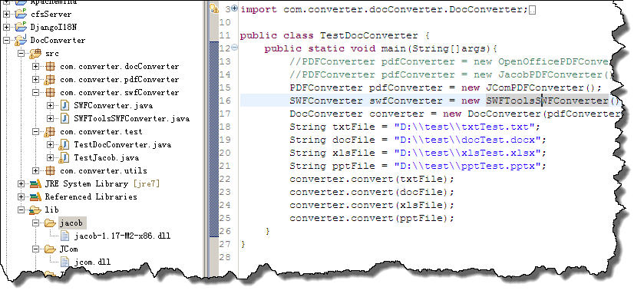Click JComPDFConverter() on line 15

(x=541, y=88)
